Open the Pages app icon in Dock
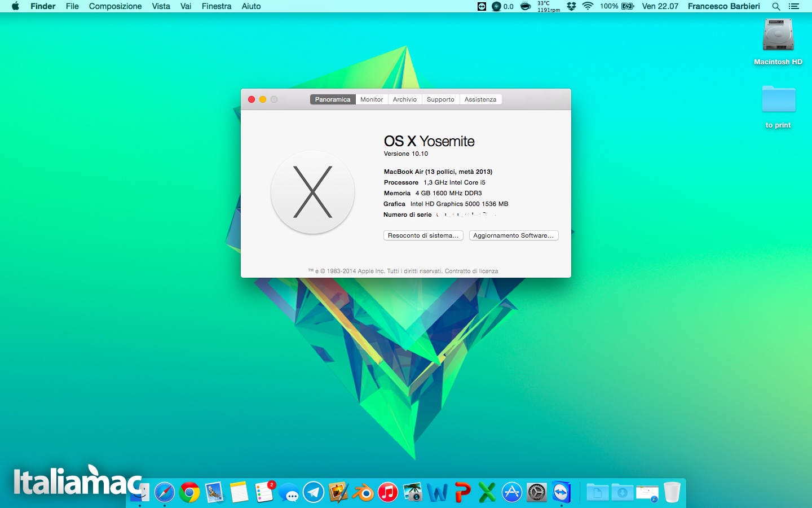This screenshot has width=812, height=508. point(338,492)
